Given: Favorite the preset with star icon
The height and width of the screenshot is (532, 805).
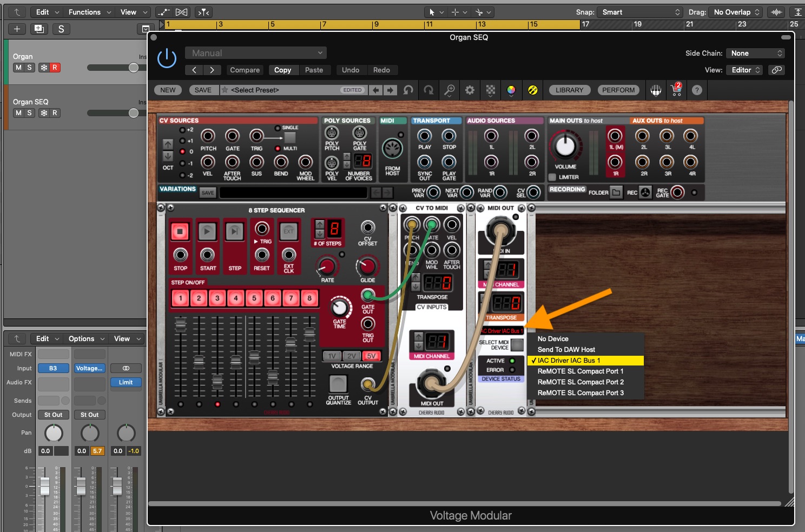Looking at the screenshot, I should 225,90.
